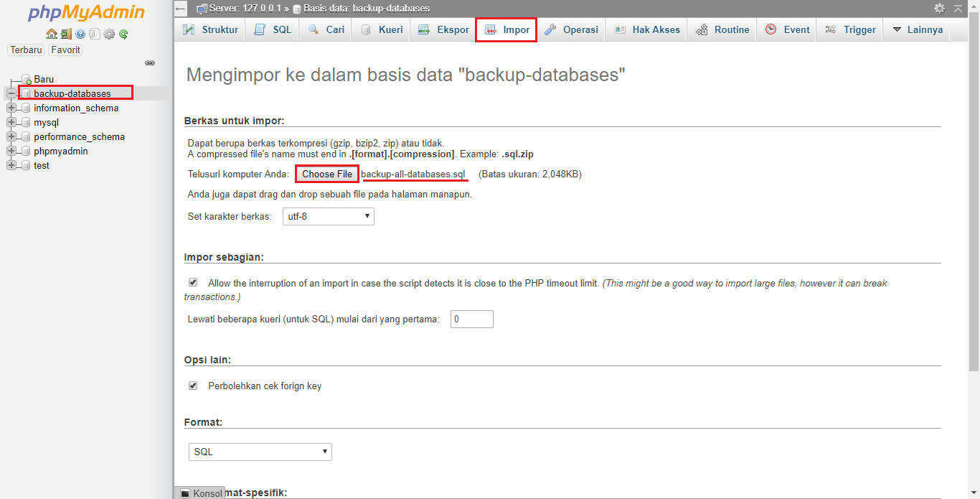Click the log out door icon
The height and width of the screenshot is (499, 980).
pyautogui.click(x=66, y=33)
